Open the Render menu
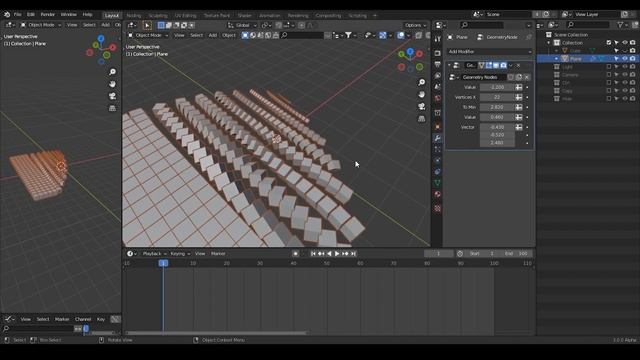 [x=48, y=14]
